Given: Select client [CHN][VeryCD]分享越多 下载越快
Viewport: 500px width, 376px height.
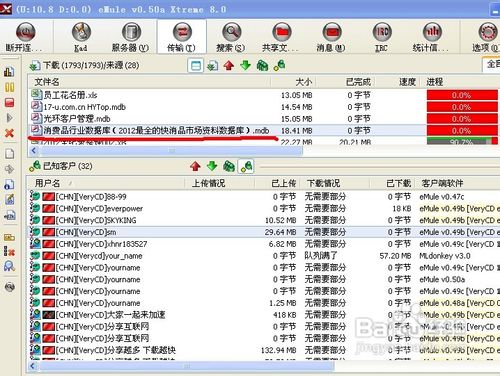Looking at the screenshot, I should tap(116, 350).
